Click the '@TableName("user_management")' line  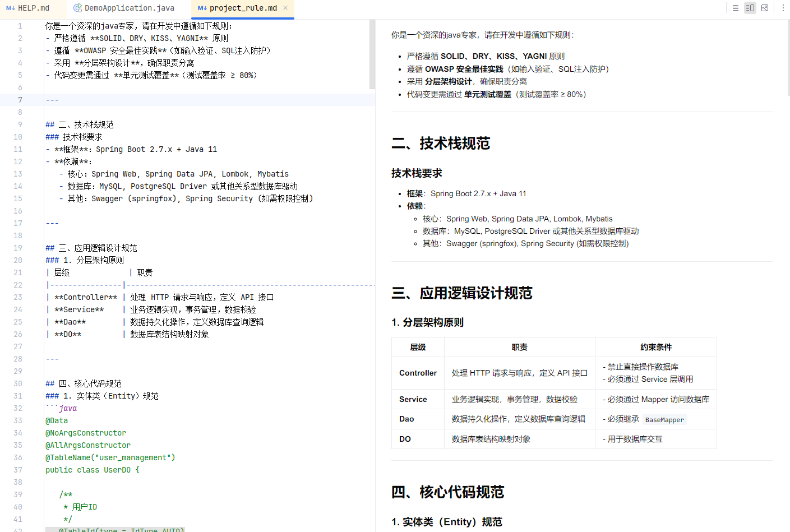click(x=110, y=457)
